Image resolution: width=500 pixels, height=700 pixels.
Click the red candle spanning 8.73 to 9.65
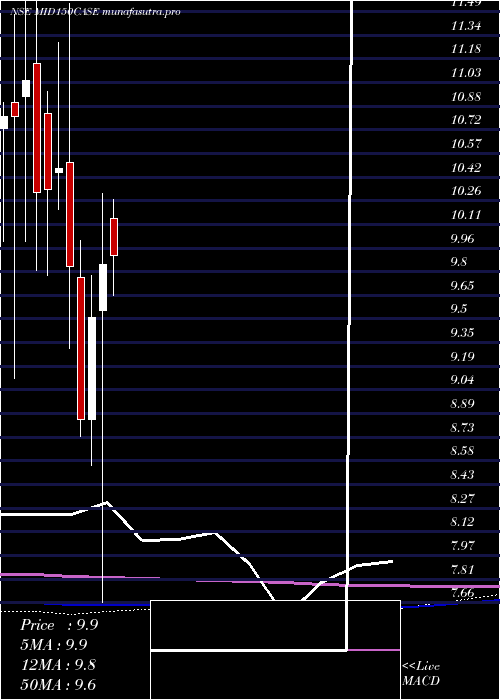coord(81,348)
